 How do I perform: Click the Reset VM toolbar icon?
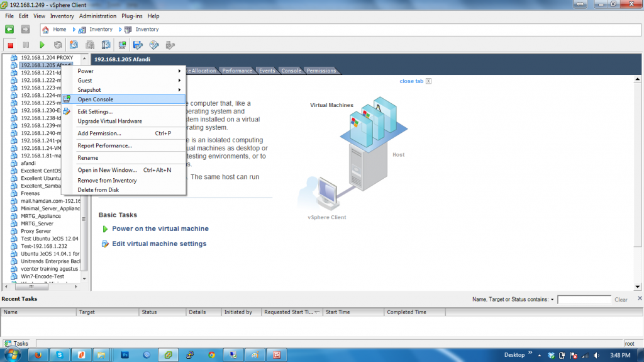[x=58, y=45]
